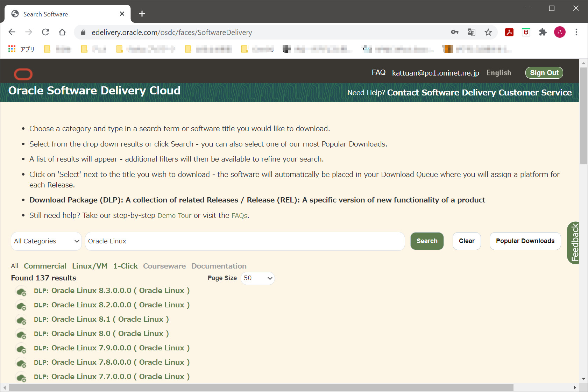Click the browser address bar URL
Image resolution: width=588 pixels, height=392 pixels.
[x=172, y=33]
